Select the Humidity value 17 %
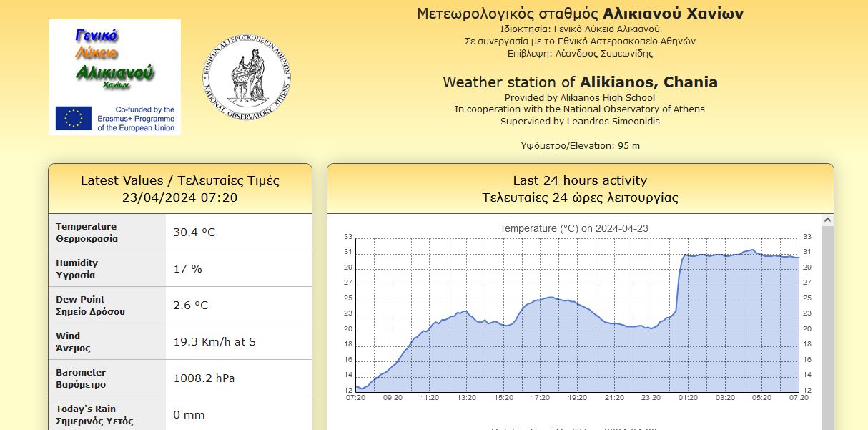This screenshot has height=430, width=868. 187,269
